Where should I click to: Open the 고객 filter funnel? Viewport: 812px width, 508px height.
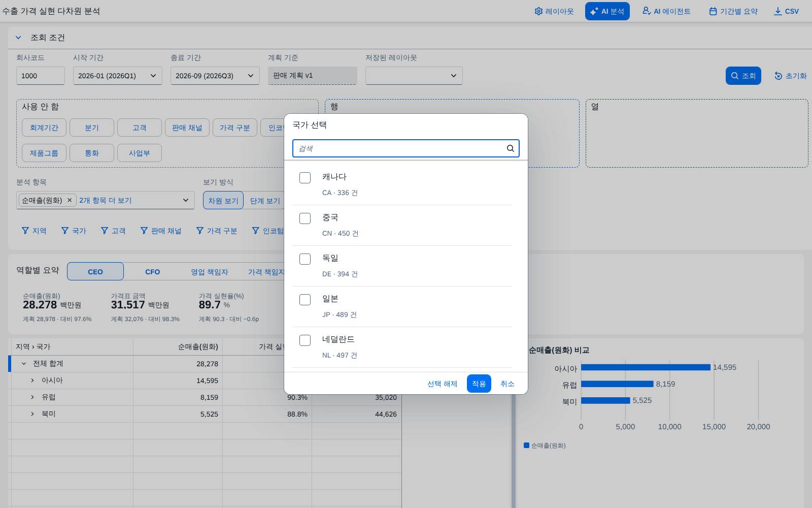point(104,231)
